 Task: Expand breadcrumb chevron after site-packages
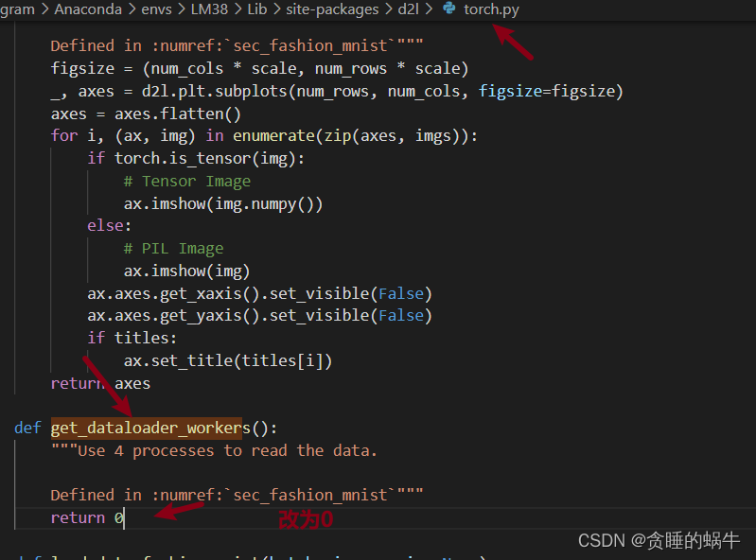pyautogui.click(x=388, y=9)
